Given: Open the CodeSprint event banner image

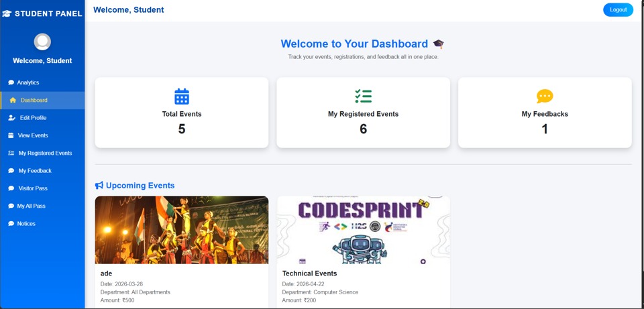Looking at the screenshot, I should click(x=363, y=230).
